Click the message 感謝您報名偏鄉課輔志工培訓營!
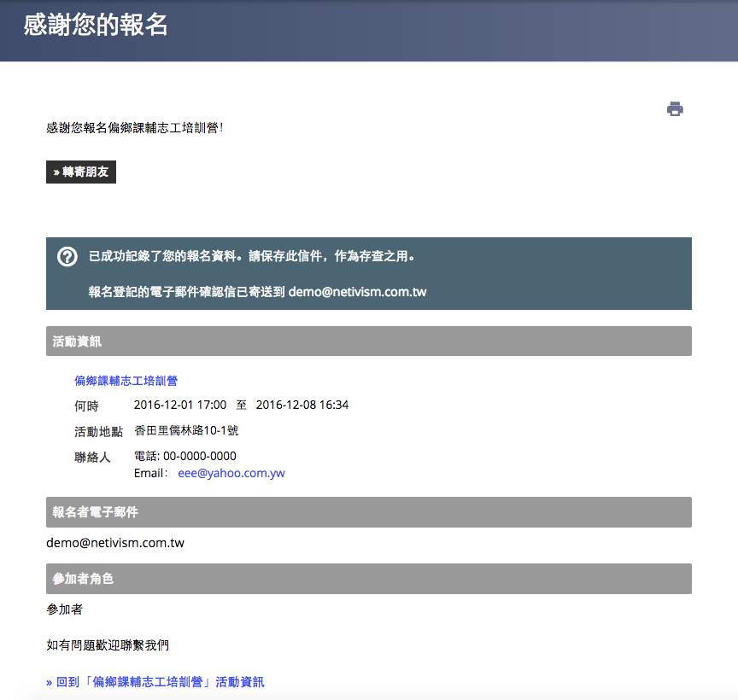The height and width of the screenshot is (700, 738). (135, 128)
